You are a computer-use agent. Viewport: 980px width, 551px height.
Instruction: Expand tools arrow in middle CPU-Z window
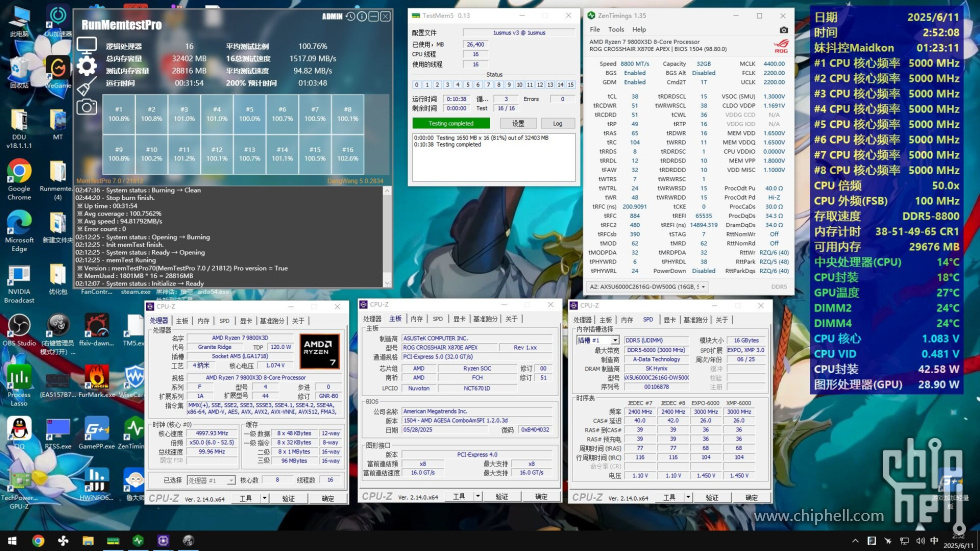pos(478,496)
